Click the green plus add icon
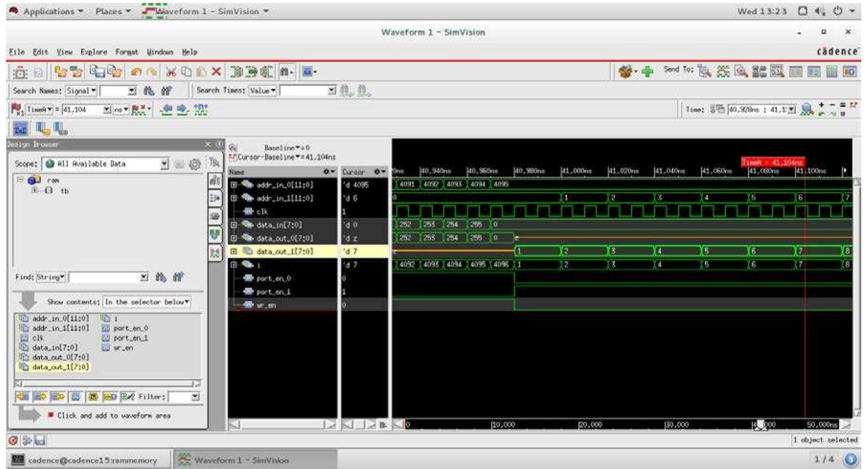 [648, 72]
